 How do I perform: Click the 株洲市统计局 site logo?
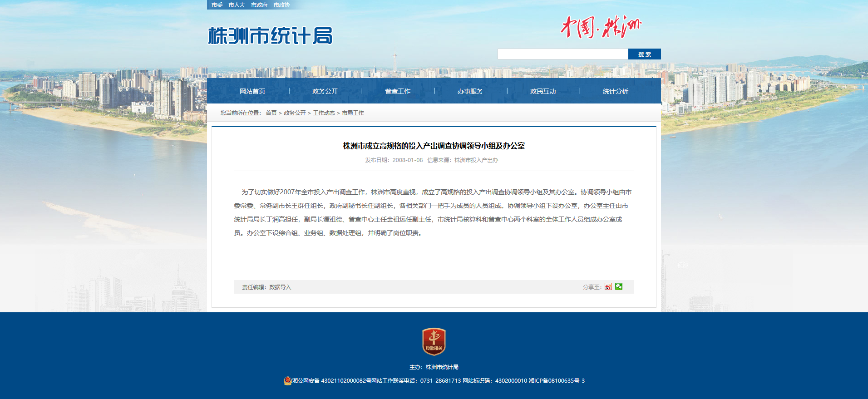(x=270, y=36)
